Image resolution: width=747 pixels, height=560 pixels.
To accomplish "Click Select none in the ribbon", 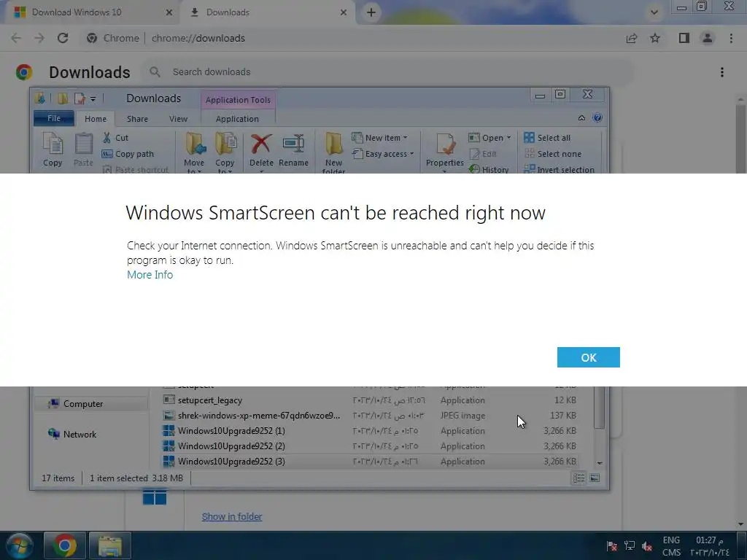I will pyautogui.click(x=553, y=154).
